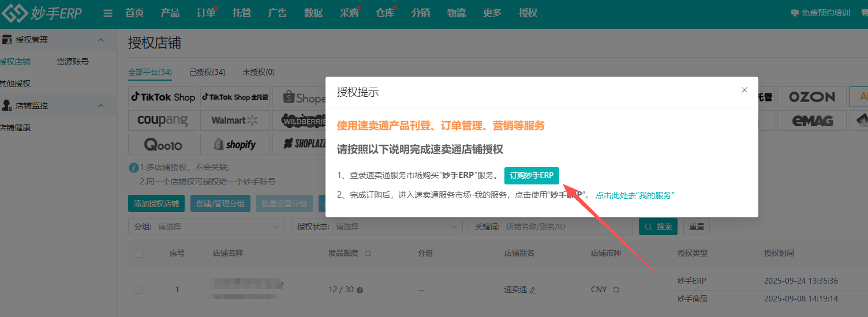Viewport: 868px width, 317px height.
Task: Collapse the 授权管理 section chevron
Action: click(x=101, y=40)
